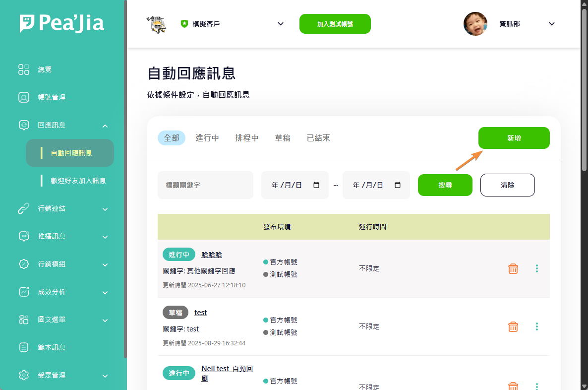Screen dimensions: 588x390
Task: Click the 範本訊息 template icon
Action: pos(24,347)
